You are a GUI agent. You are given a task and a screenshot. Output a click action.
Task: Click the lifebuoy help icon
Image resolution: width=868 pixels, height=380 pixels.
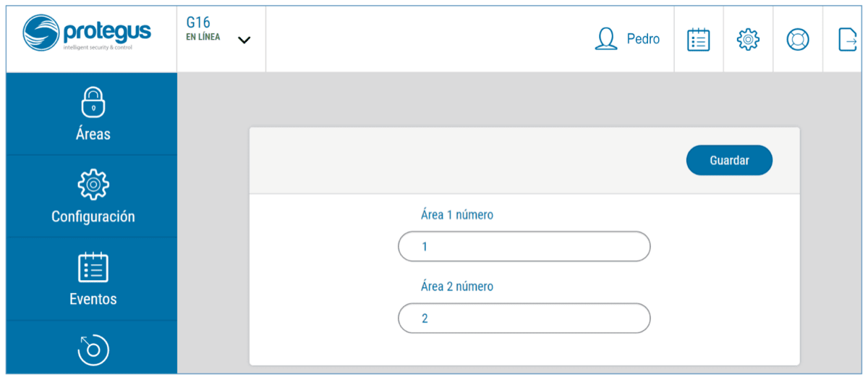(798, 39)
